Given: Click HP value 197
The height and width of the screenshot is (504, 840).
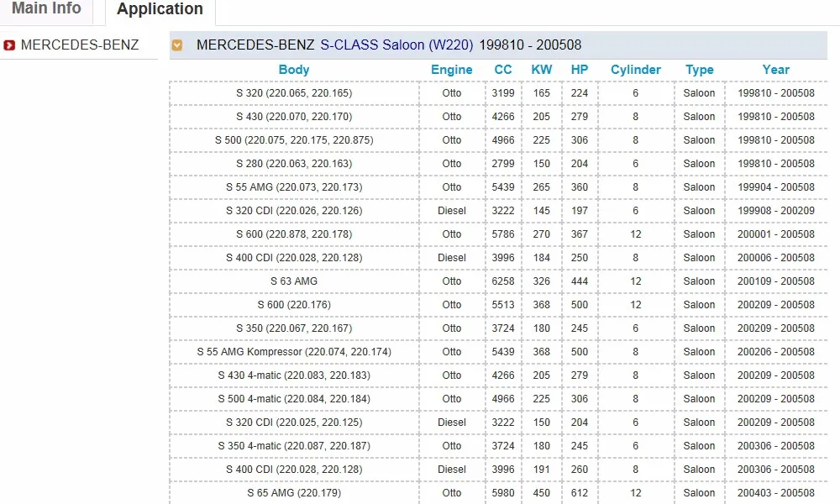Looking at the screenshot, I should pos(580,211).
